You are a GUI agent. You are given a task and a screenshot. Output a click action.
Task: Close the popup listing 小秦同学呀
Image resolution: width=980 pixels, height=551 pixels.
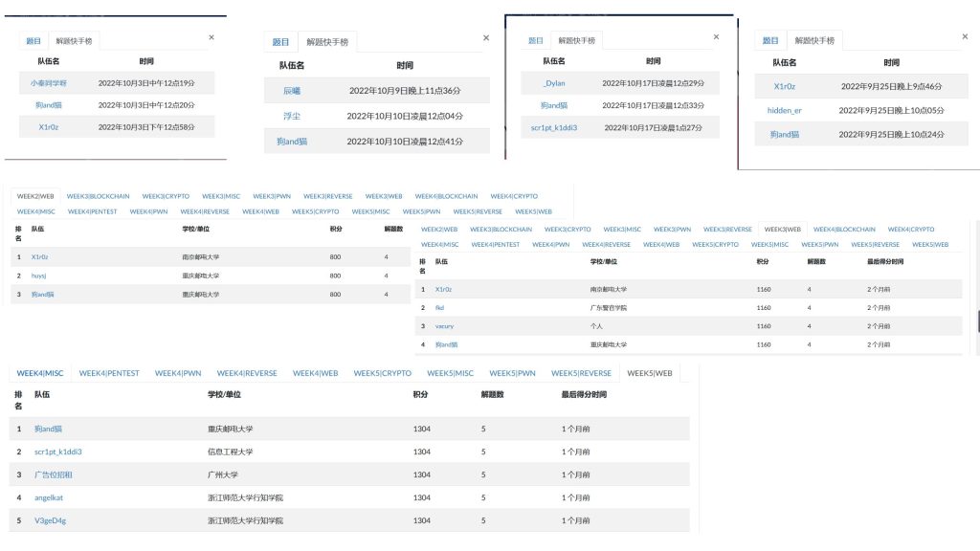coord(212,37)
